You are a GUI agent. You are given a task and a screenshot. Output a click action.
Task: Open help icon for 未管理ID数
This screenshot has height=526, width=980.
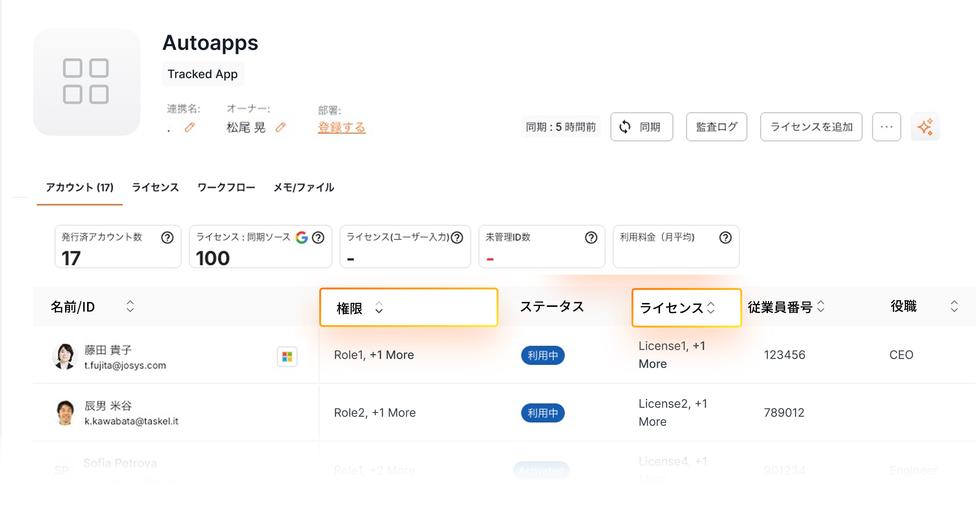(591, 237)
